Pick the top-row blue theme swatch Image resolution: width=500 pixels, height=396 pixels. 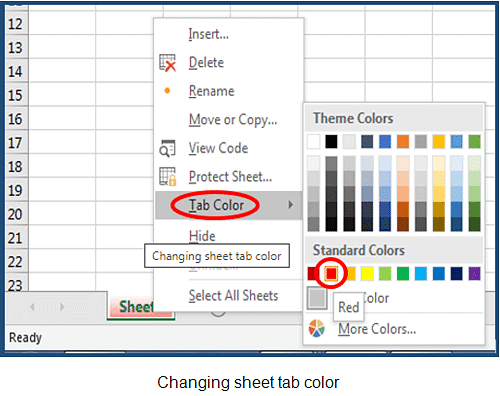click(385, 142)
